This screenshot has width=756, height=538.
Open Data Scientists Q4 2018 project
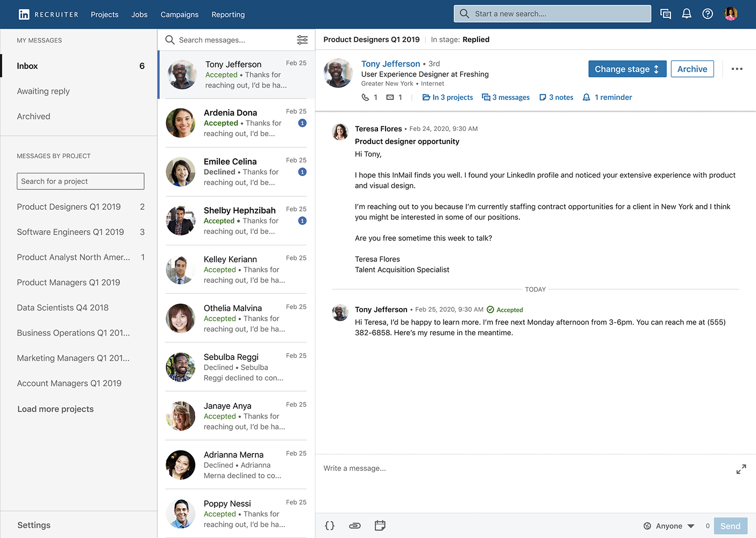(63, 308)
